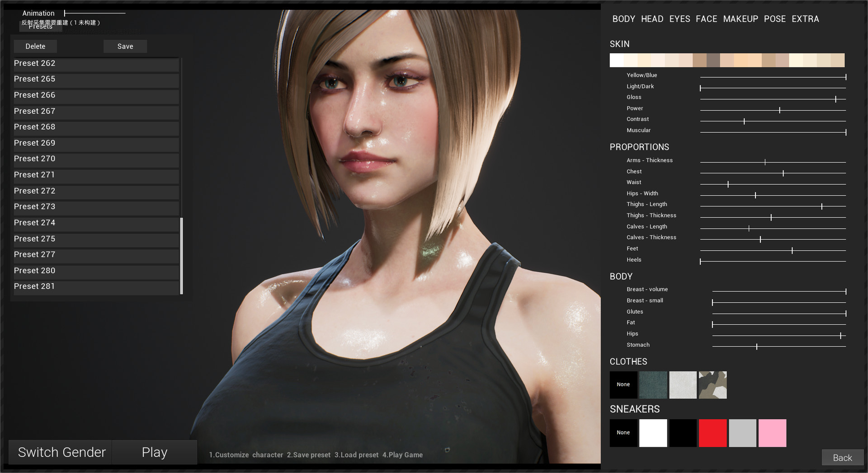The height and width of the screenshot is (473, 868).
Task: Open the MAKEUP tab
Action: tap(740, 19)
